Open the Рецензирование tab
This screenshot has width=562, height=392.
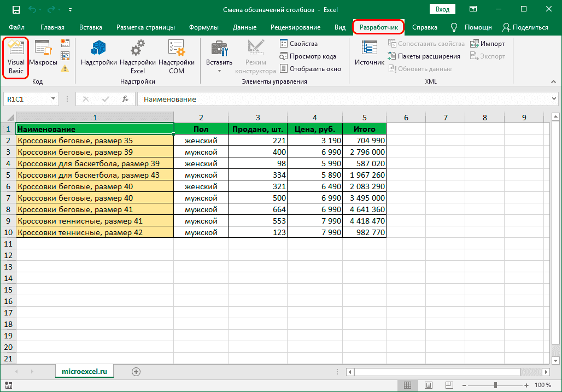(x=295, y=27)
